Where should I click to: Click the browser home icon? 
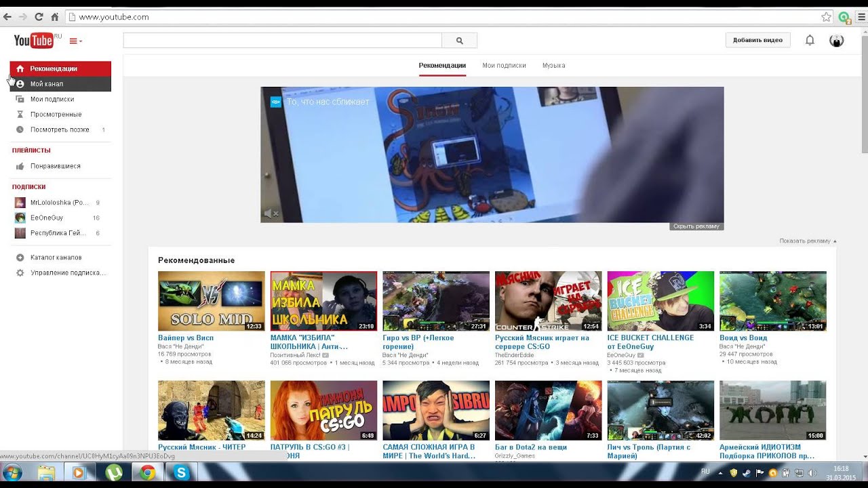tap(55, 17)
